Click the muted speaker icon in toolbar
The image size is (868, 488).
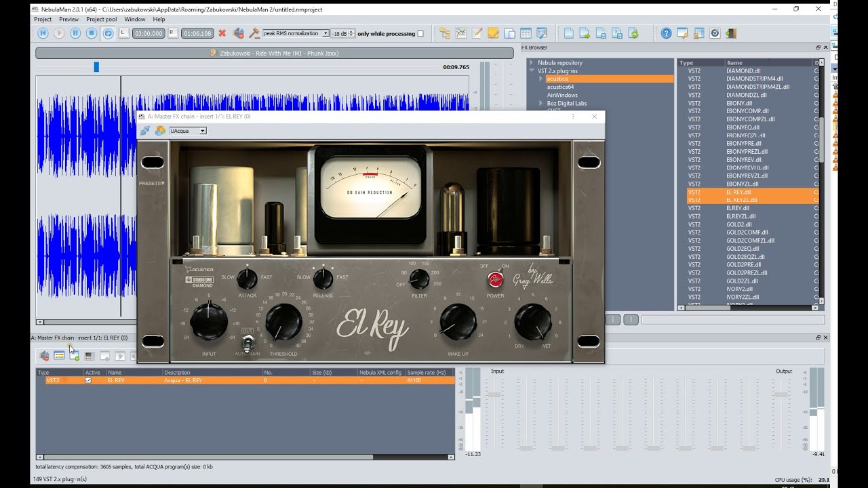(238, 33)
